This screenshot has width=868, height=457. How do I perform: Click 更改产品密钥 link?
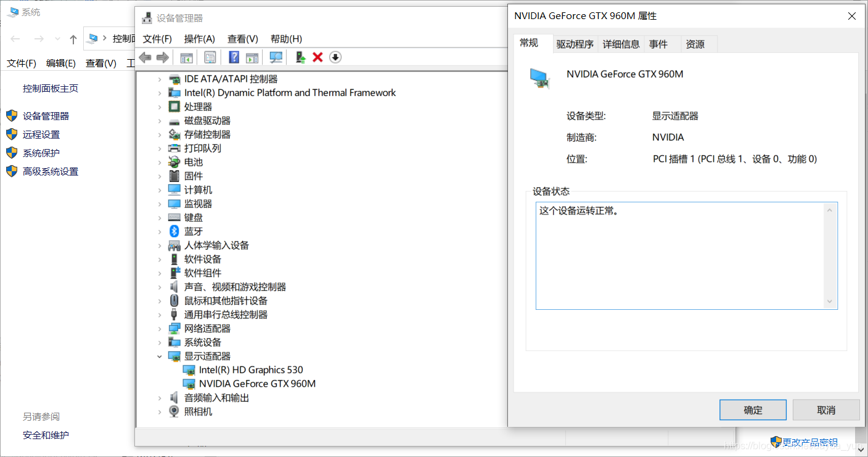pyautogui.click(x=810, y=442)
